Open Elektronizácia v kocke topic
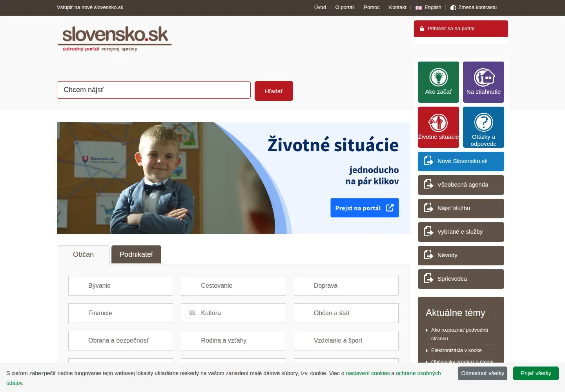 pyautogui.click(x=456, y=350)
